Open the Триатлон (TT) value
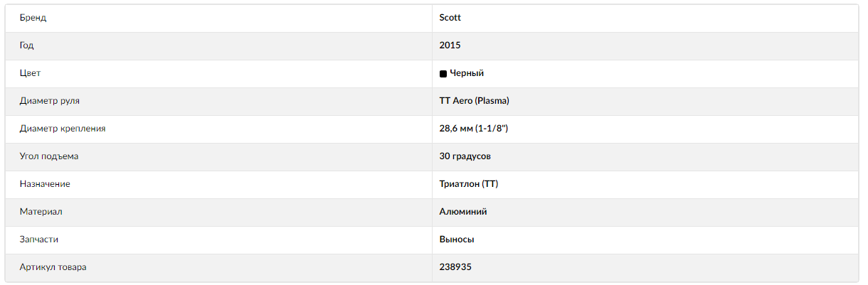The width and height of the screenshot is (868, 285). (x=468, y=184)
